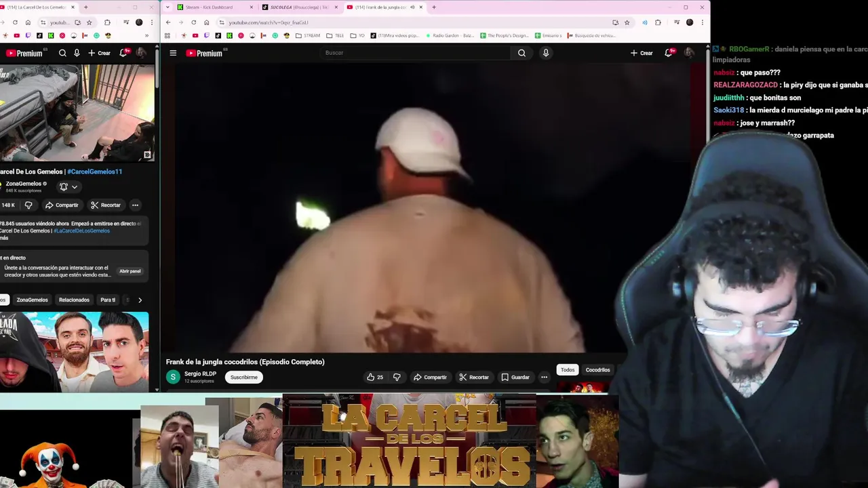Click Sergio RLDP channel avatar
Viewport: 868px width, 488px height.
(x=173, y=377)
